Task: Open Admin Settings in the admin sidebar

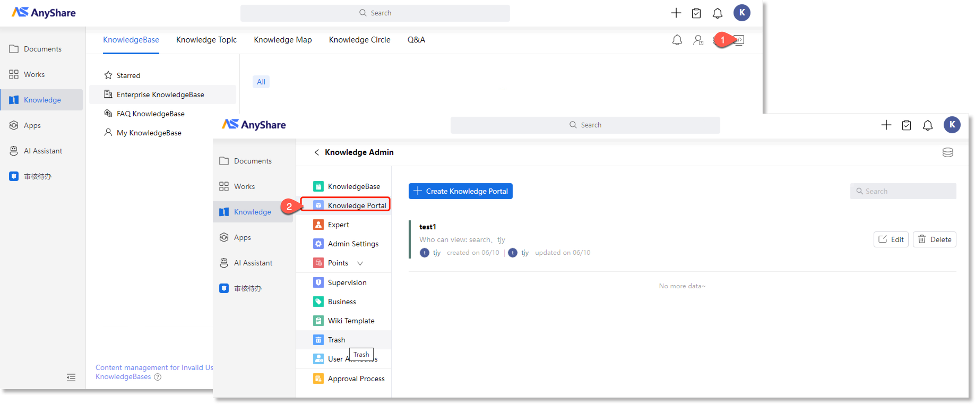Action: [352, 243]
